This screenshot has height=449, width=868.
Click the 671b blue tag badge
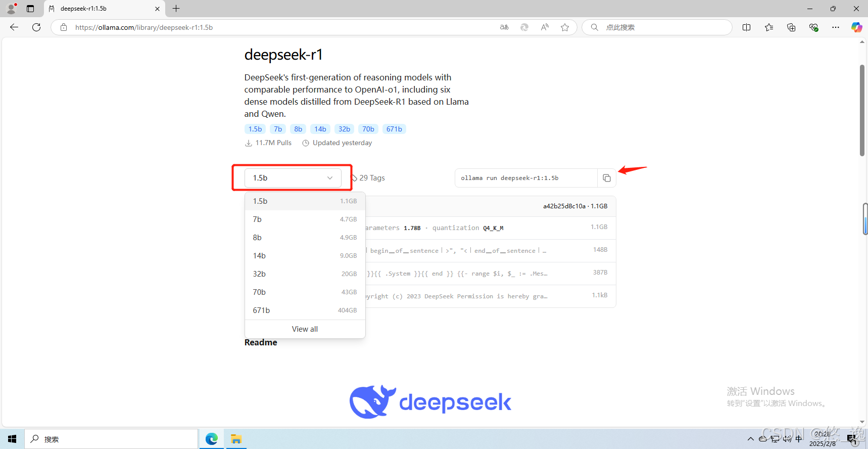coord(394,129)
